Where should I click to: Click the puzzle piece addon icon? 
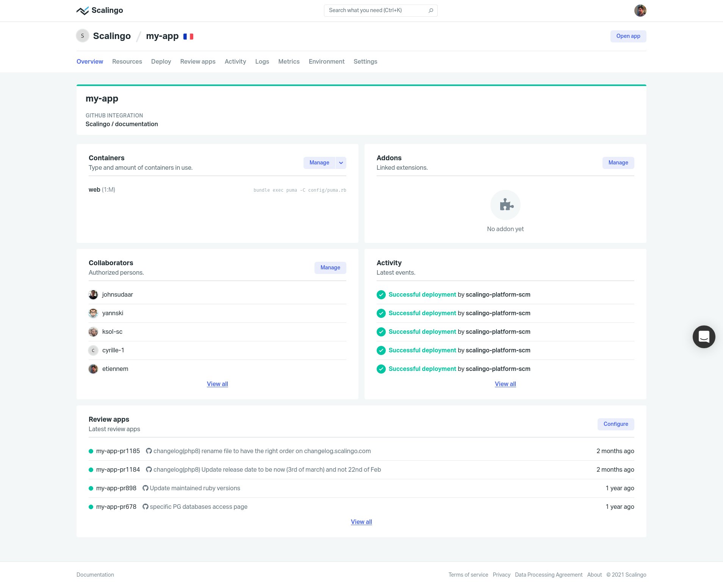tap(505, 205)
